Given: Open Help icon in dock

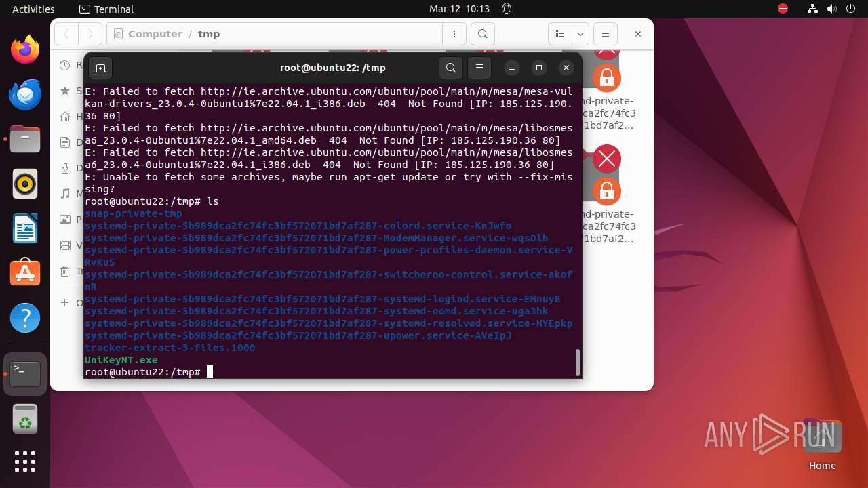Looking at the screenshot, I should coord(25,318).
